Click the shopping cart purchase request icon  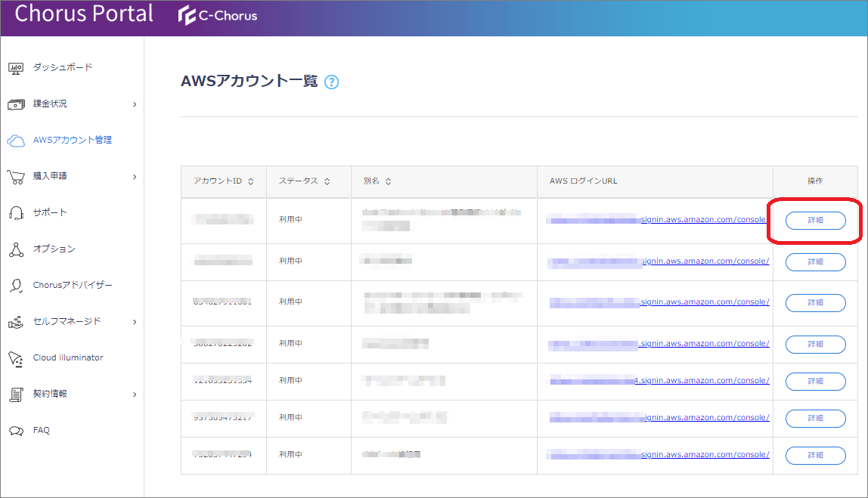pos(16,177)
